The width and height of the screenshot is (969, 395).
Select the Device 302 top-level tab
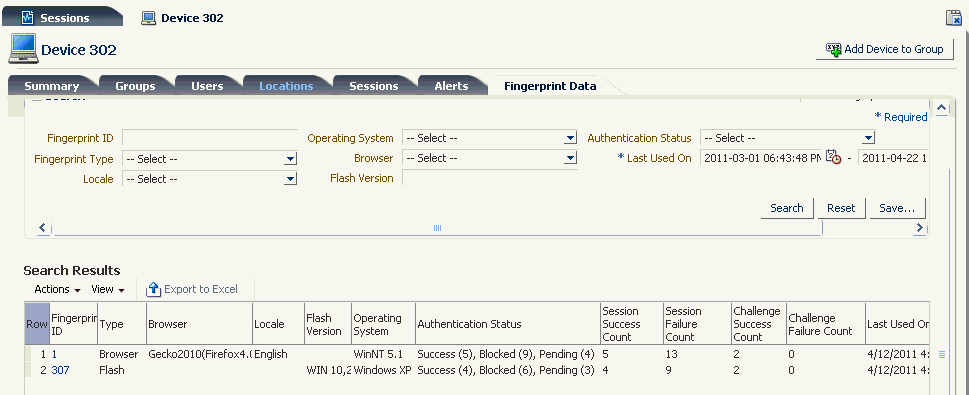[183, 18]
